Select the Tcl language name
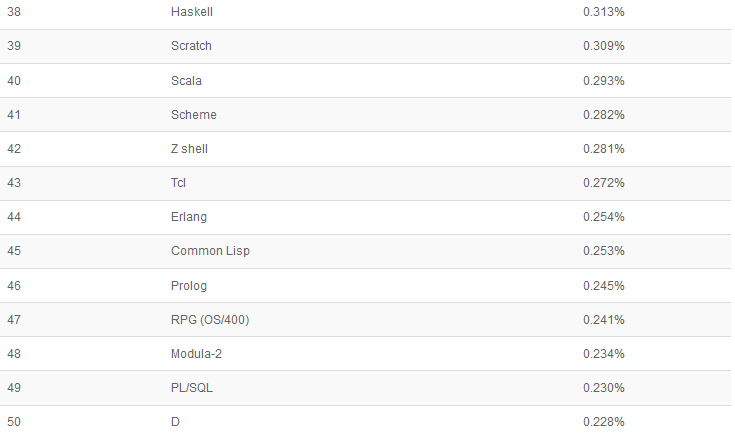 179,183
